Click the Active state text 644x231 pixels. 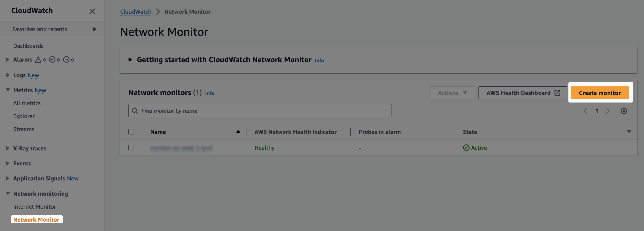click(x=479, y=148)
